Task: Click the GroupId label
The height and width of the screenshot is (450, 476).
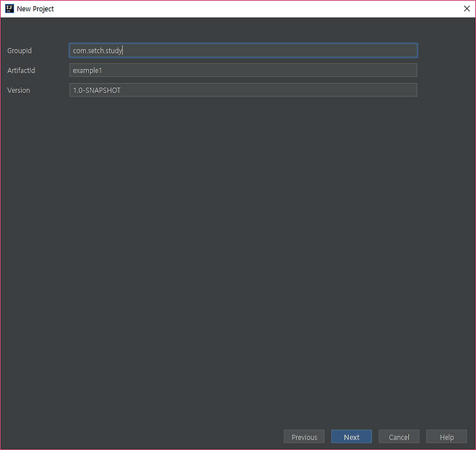Action: tap(19, 51)
